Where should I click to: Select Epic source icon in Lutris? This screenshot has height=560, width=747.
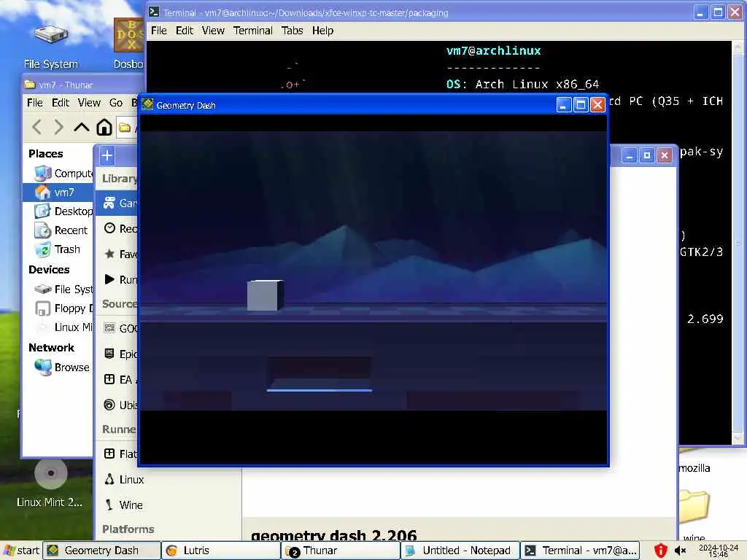point(109,354)
